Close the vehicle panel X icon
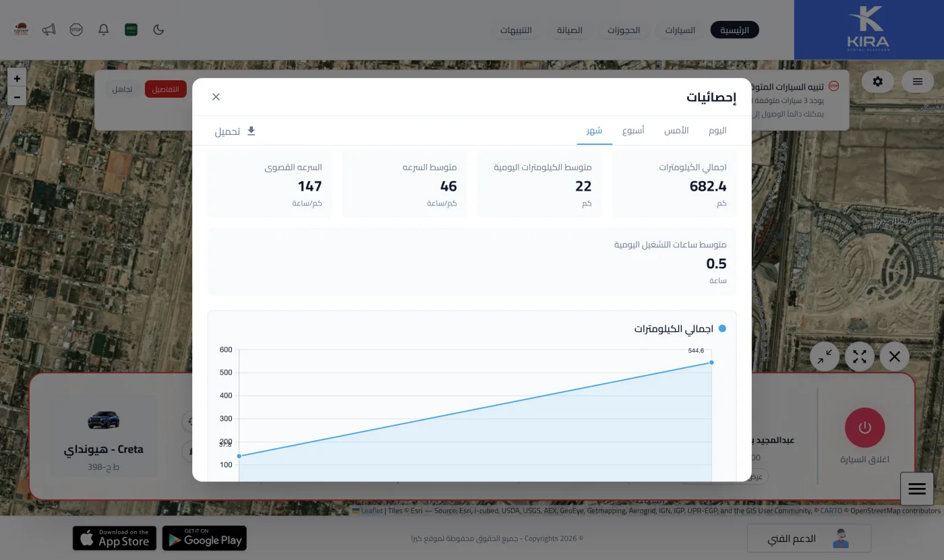 (x=895, y=357)
